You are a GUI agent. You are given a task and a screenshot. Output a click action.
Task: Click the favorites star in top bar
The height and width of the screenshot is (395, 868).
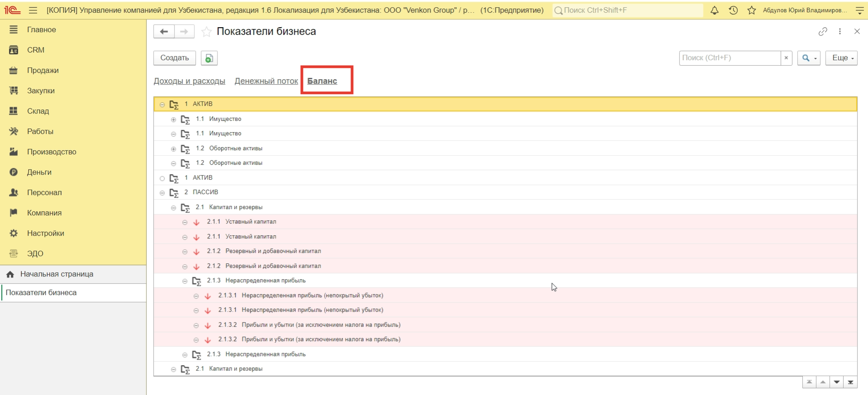[x=751, y=10]
